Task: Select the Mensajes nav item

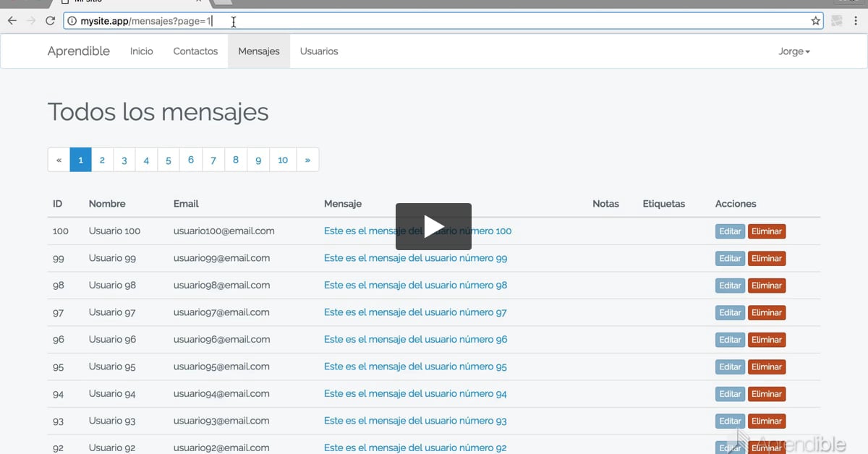Action: coord(259,51)
